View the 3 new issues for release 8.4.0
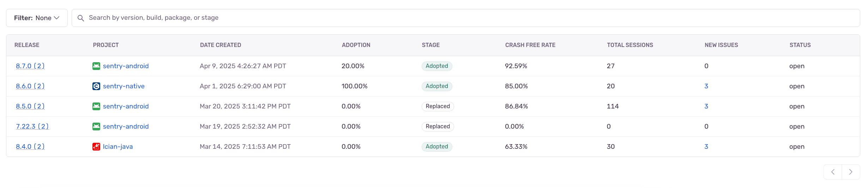This screenshot has width=868, height=188. pos(706,147)
